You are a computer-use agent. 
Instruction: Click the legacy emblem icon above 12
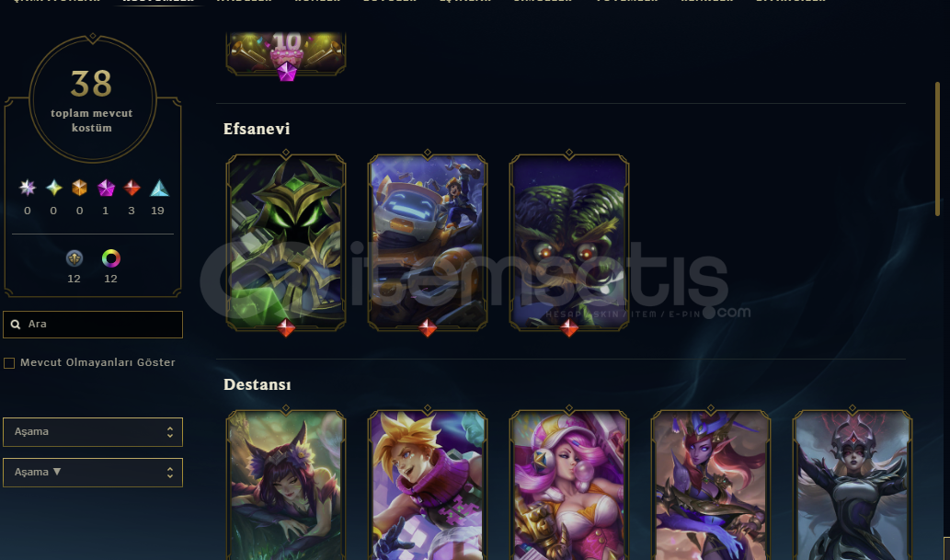[74, 258]
